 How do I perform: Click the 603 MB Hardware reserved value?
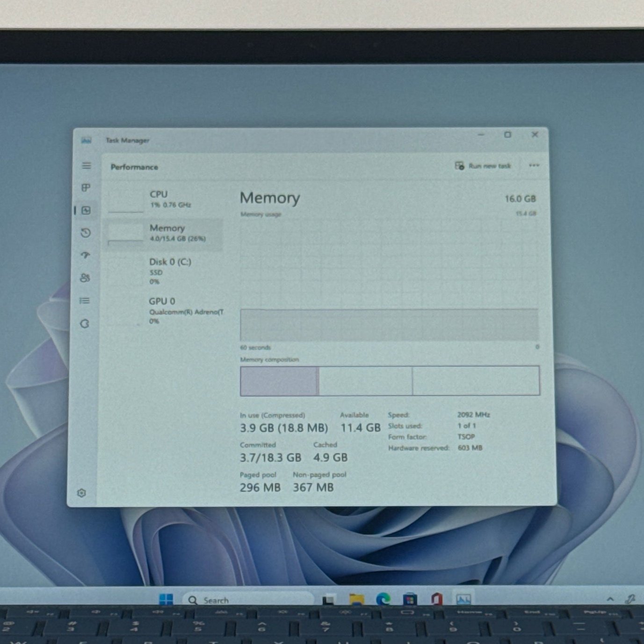tap(470, 448)
